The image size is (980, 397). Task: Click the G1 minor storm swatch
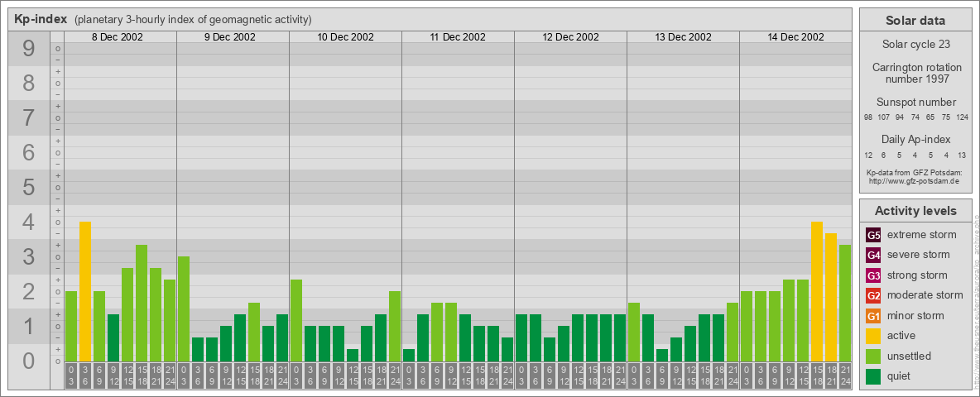873,316
